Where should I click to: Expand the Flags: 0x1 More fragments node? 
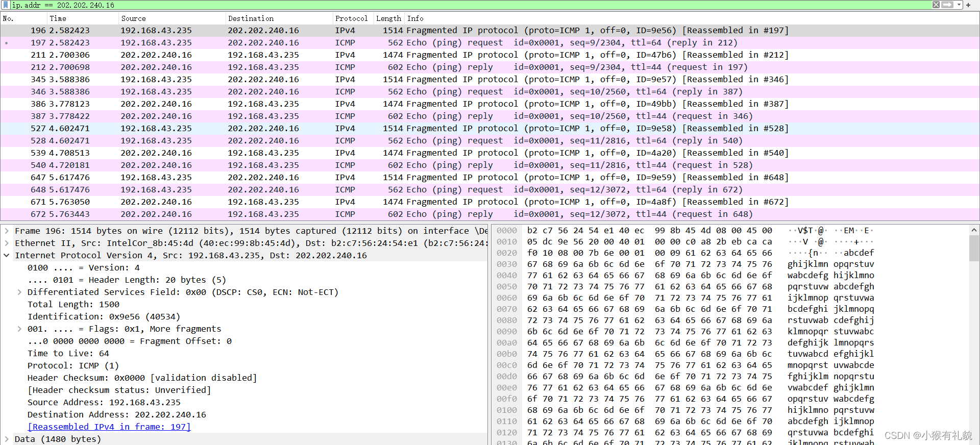pos(19,329)
